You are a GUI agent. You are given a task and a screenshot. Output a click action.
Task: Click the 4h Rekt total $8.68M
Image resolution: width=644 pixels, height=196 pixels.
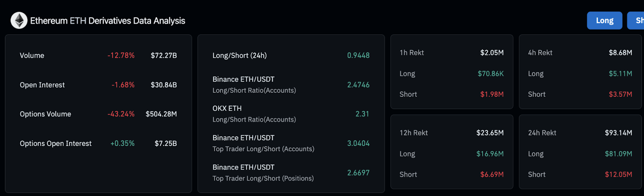620,53
